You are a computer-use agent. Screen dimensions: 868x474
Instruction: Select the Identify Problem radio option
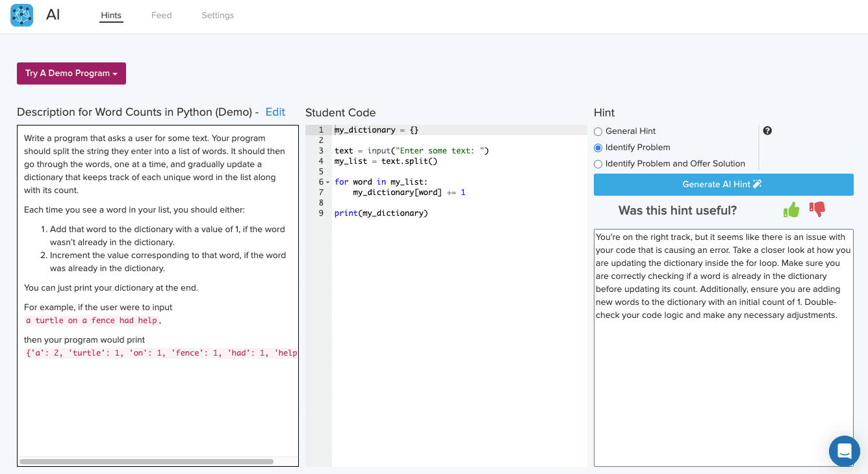pos(598,148)
